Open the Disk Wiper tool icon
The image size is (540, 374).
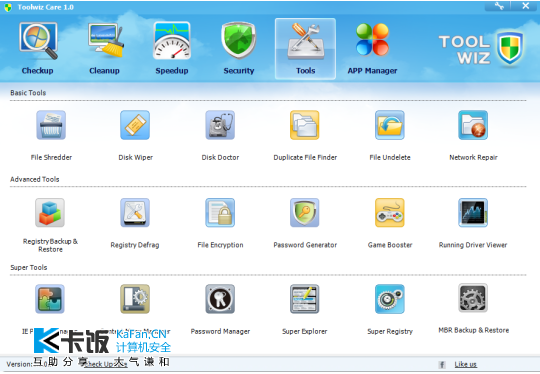(135, 125)
